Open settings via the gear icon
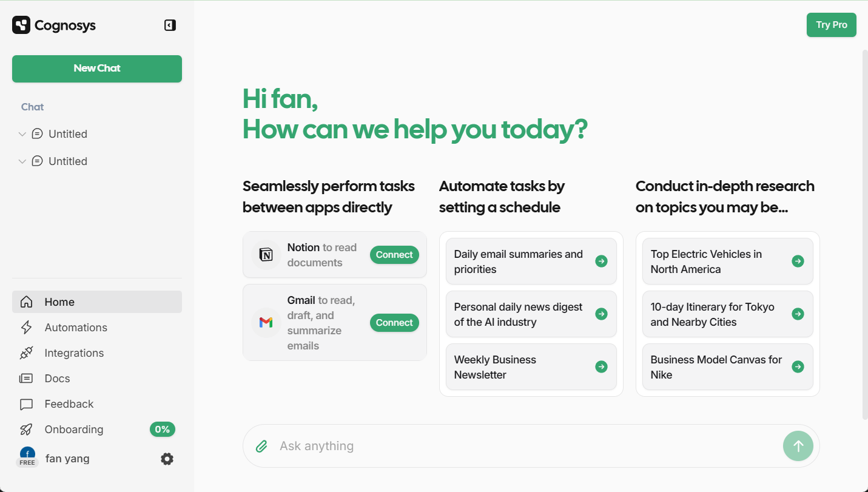Screen dimensions: 868x492 [167, 459]
